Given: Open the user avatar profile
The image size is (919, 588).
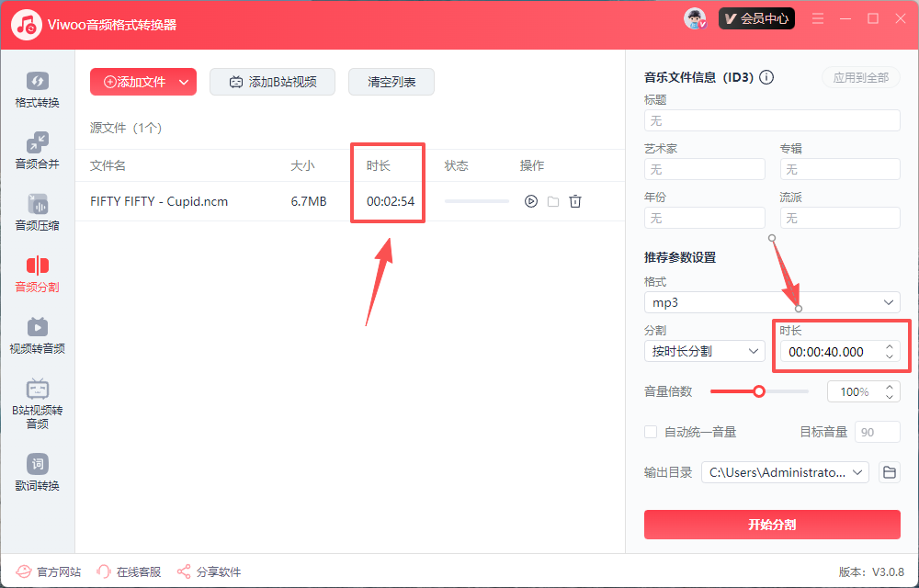Looking at the screenshot, I should (695, 18).
